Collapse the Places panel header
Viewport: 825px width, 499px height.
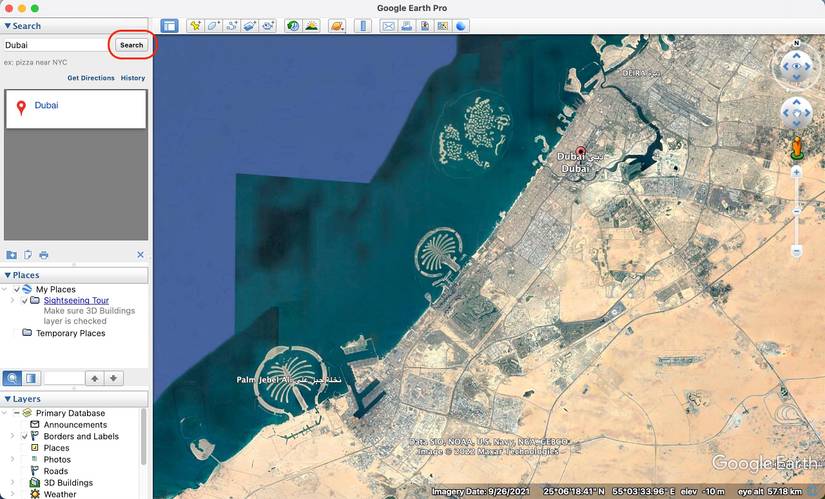pyautogui.click(x=75, y=275)
